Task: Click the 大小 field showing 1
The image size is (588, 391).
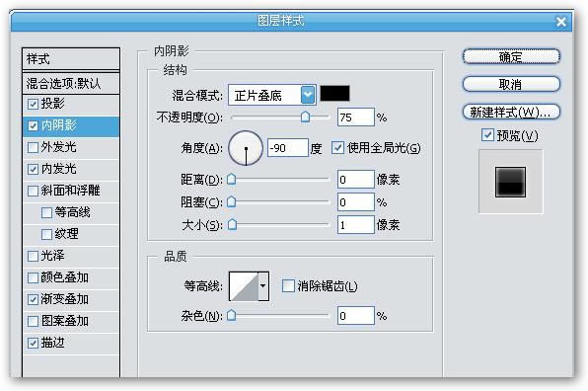Action: pos(356,224)
